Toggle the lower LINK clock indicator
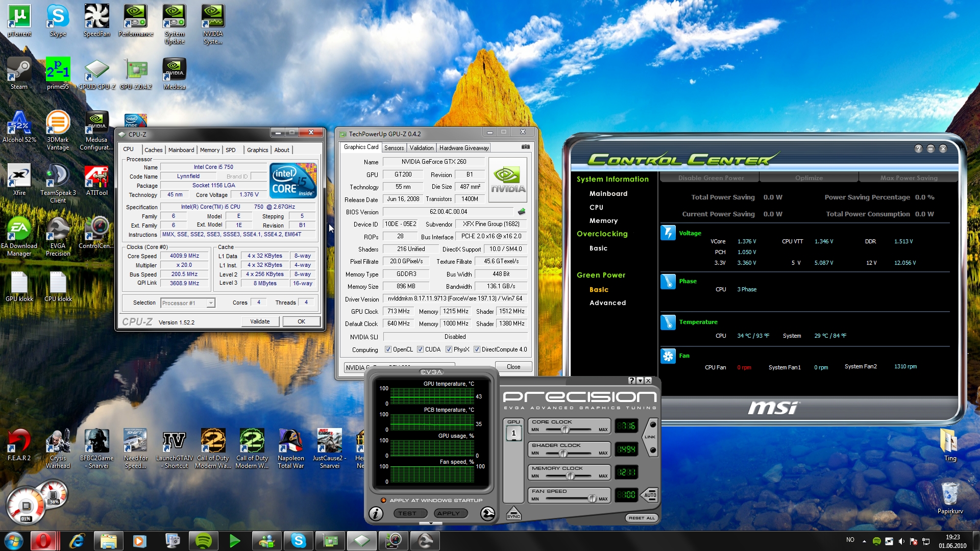This screenshot has width=980, height=551. 653,450
